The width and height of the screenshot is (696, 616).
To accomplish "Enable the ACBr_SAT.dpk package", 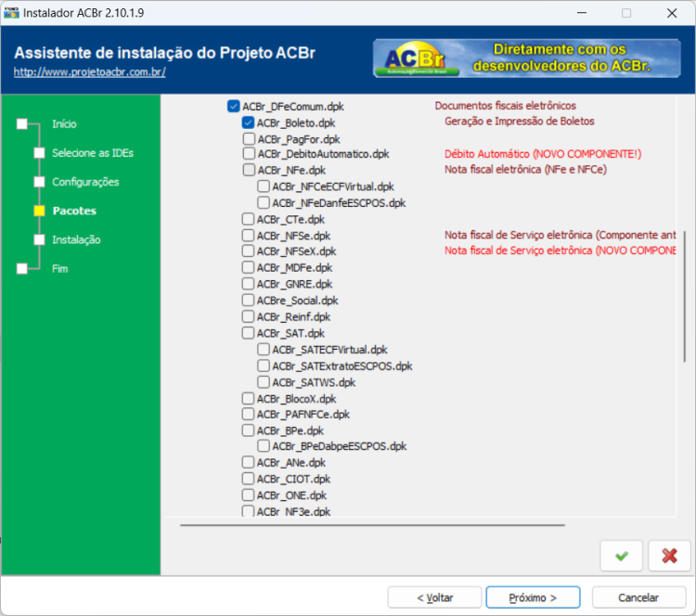I will 248,333.
